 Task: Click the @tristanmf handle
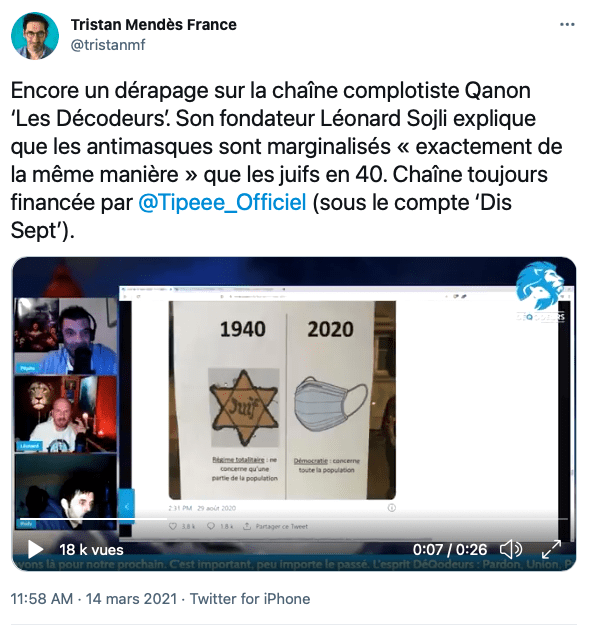(108, 45)
